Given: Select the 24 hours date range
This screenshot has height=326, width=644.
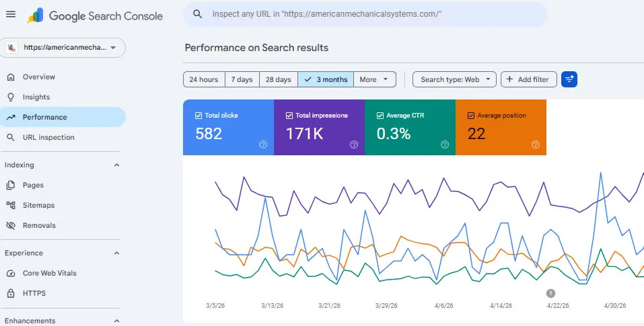Looking at the screenshot, I should (x=204, y=79).
